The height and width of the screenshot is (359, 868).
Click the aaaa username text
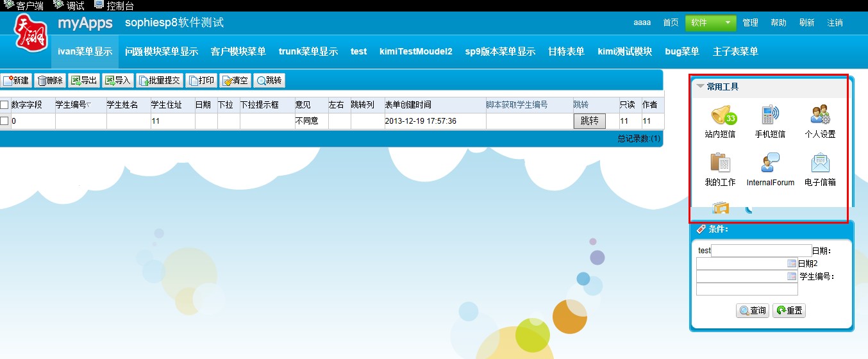tap(642, 22)
